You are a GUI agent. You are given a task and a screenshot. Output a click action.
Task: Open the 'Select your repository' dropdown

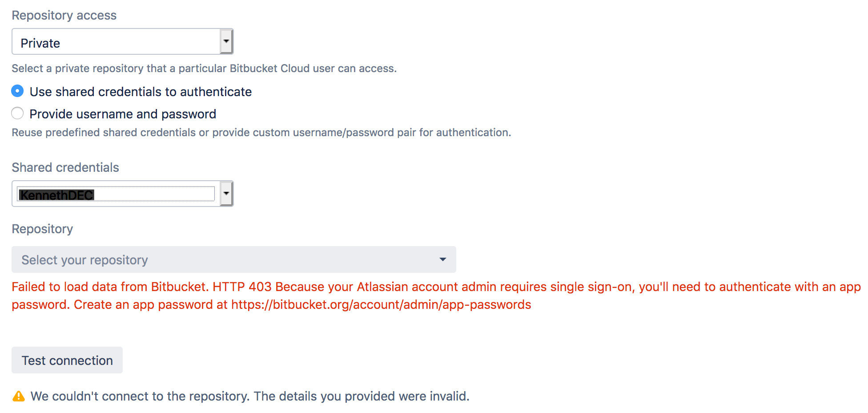(x=234, y=259)
